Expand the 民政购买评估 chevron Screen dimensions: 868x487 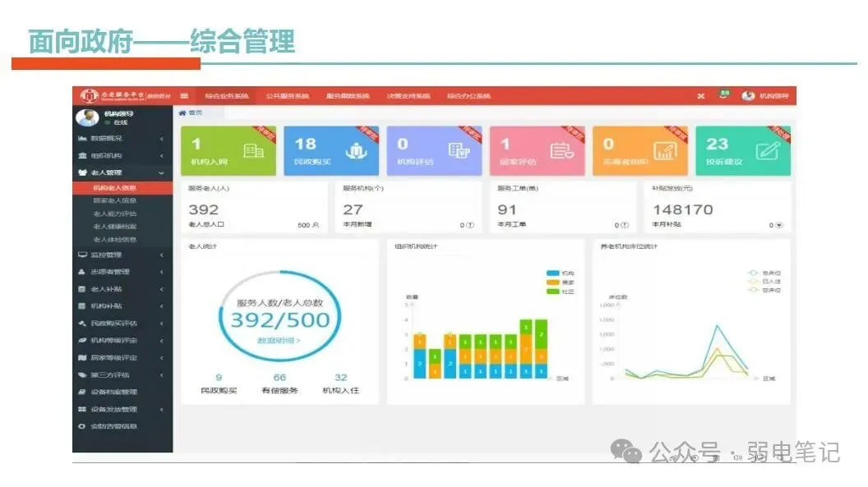coord(162,324)
